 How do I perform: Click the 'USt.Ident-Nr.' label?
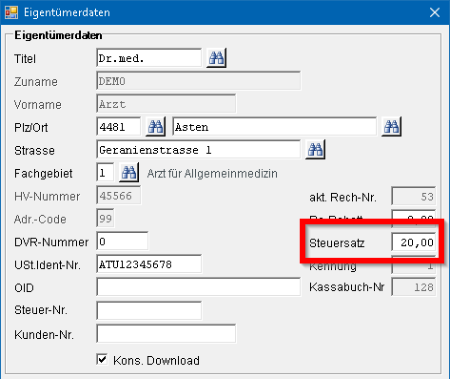(x=47, y=265)
